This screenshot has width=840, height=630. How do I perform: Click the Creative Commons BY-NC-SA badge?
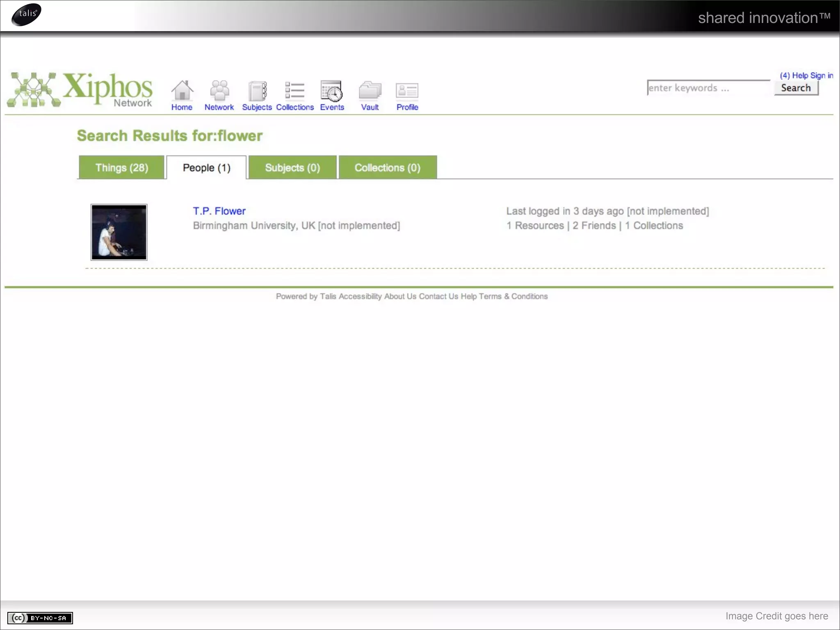40,618
